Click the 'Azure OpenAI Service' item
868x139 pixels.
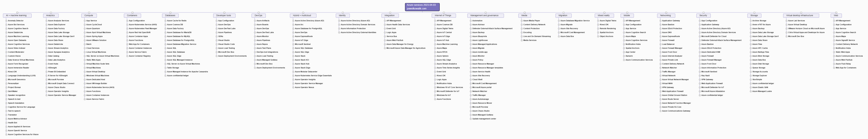coord(18,131)
